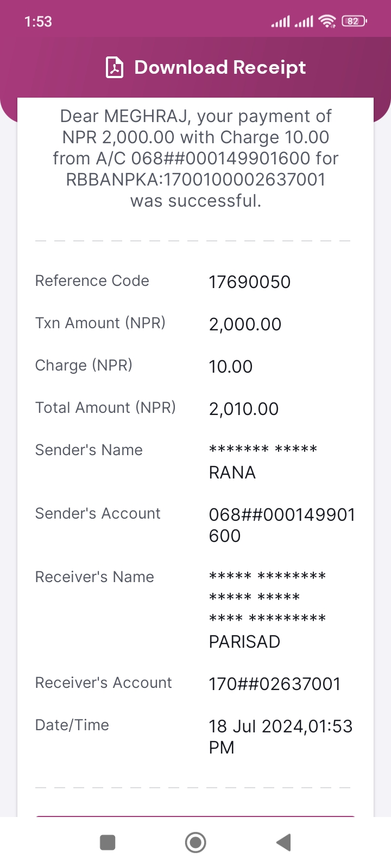The image size is (391, 868).
Task: Tap the Android home circle icon
Action: (x=195, y=843)
